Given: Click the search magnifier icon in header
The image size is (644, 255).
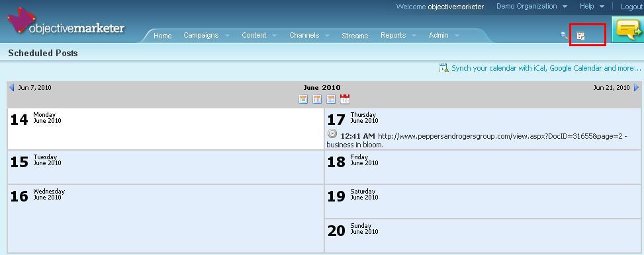Looking at the screenshot, I should point(565,35).
